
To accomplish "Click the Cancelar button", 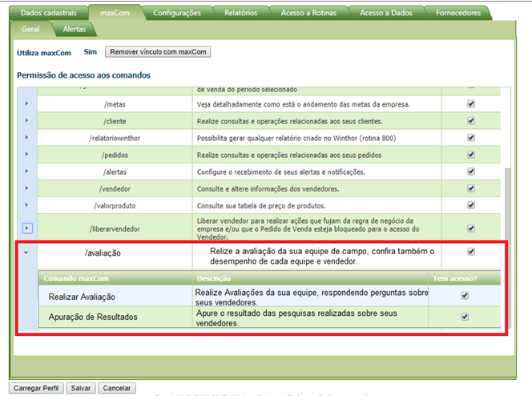I will pos(117,388).
